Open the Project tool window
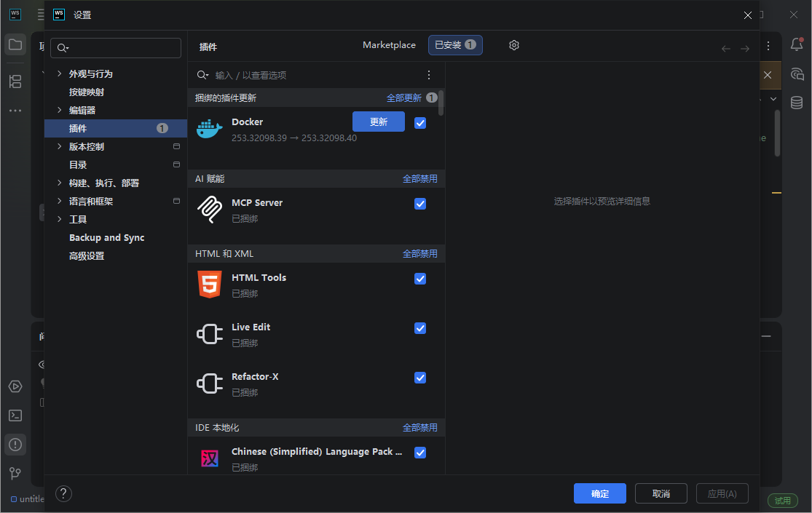Image resolution: width=812 pixels, height=513 pixels. [15, 44]
